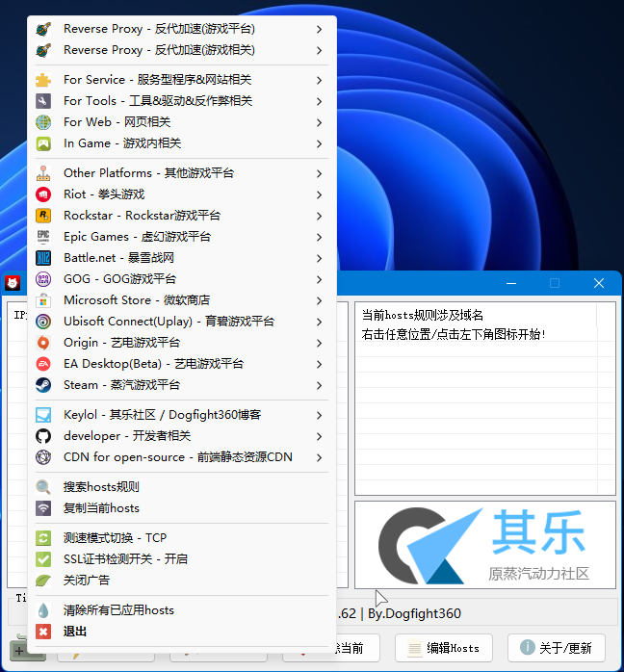Select 复制当前hosts menu entry

tap(182, 508)
